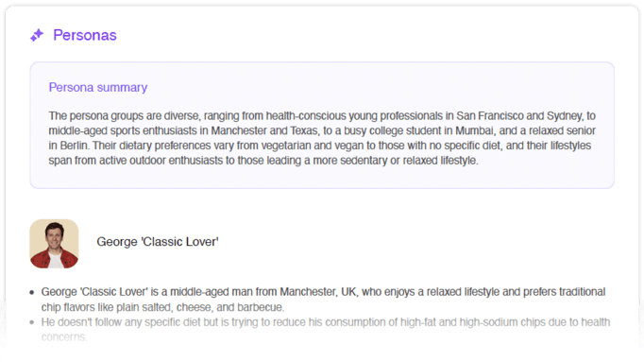Click the Persona summary title
The height and width of the screenshot is (362, 644).
(x=98, y=87)
